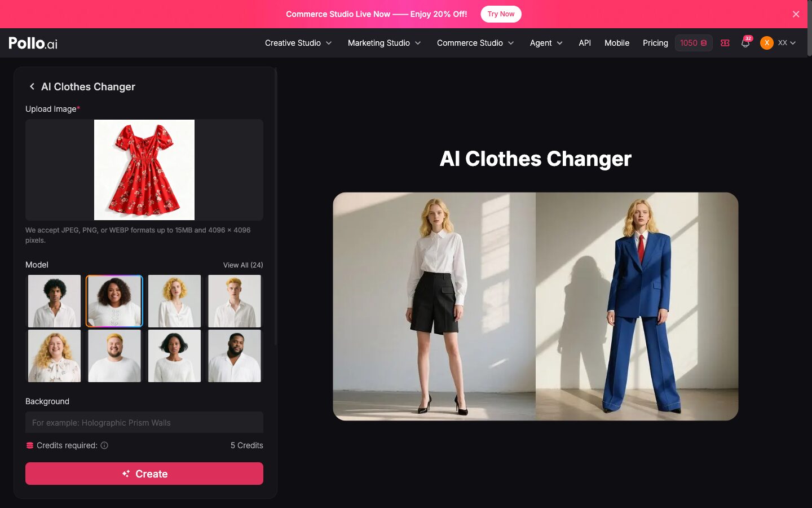Go back using the arrow beside AI Clothes Changer
The width and height of the screenshot is (812, 508).
pos(32,86)
